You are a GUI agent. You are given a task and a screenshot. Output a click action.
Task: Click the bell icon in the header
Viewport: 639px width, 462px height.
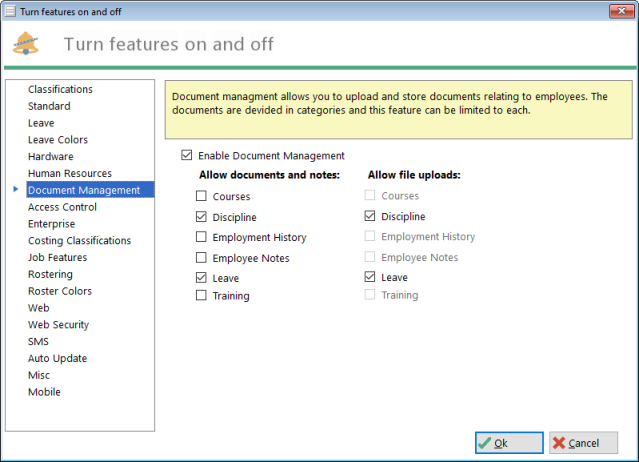(x=26, y=43)
